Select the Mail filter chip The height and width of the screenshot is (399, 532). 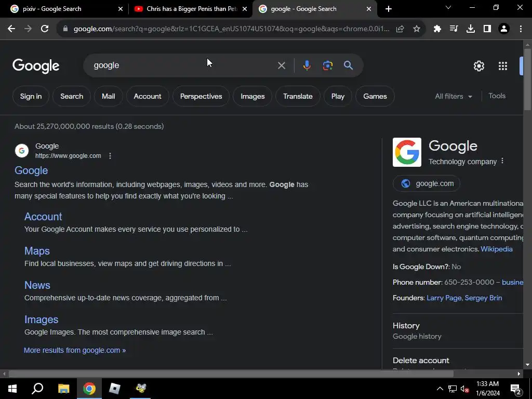pyautogui.click(x=108, y=96)
